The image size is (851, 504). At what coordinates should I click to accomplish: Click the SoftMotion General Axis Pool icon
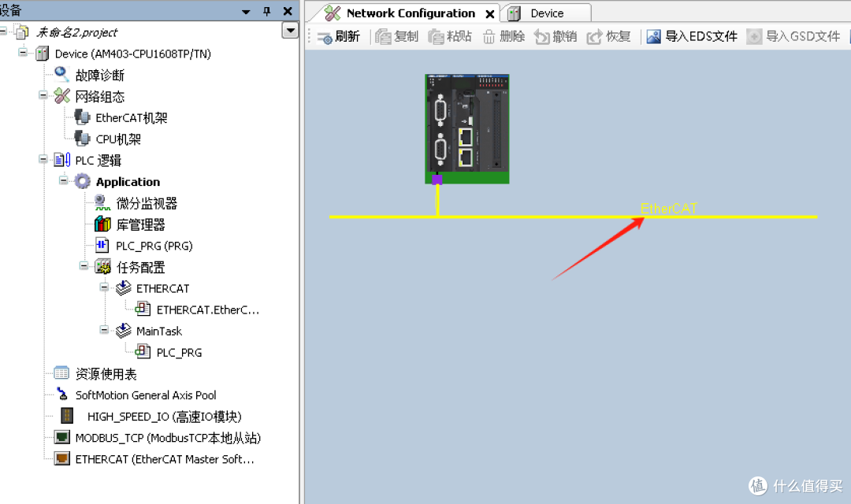point(62,394)
